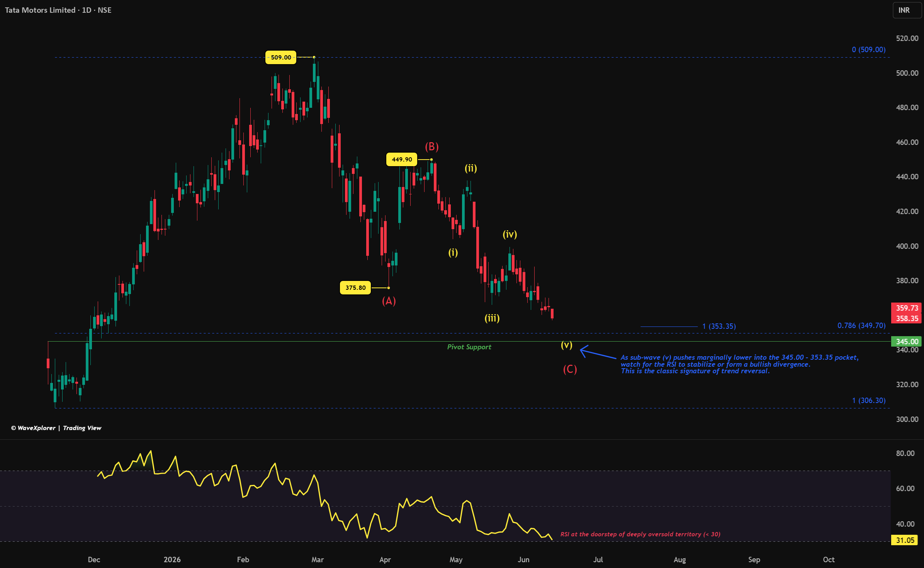The height and width of the screenshot is (568, 924).
Task: Click the red (A) wave label
Action: coord(389,301)
